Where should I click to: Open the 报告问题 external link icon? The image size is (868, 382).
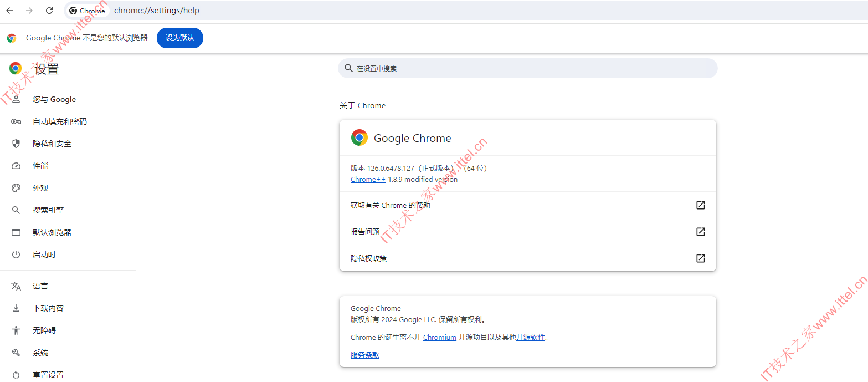pos(700,231)
